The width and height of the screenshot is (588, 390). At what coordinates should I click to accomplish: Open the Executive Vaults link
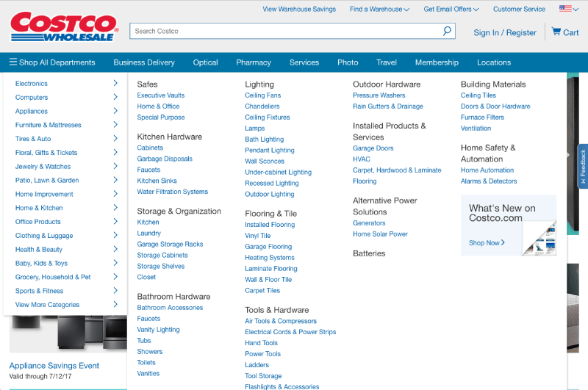(x=161, y=95)
